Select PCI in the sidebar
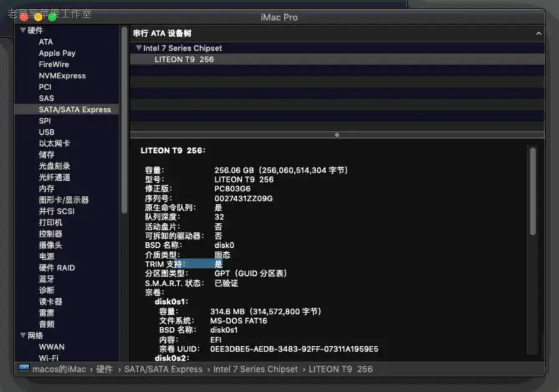Screen dimensions: 559x392 [45, 87]
